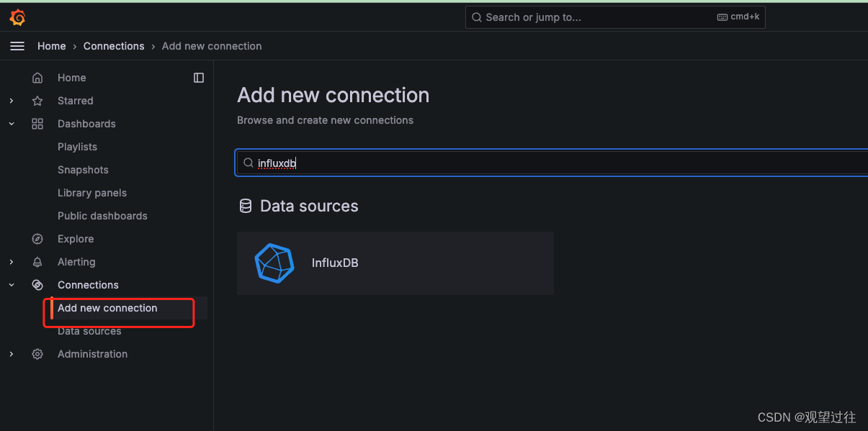Select the InfluxDB data source card

(395, 263)
